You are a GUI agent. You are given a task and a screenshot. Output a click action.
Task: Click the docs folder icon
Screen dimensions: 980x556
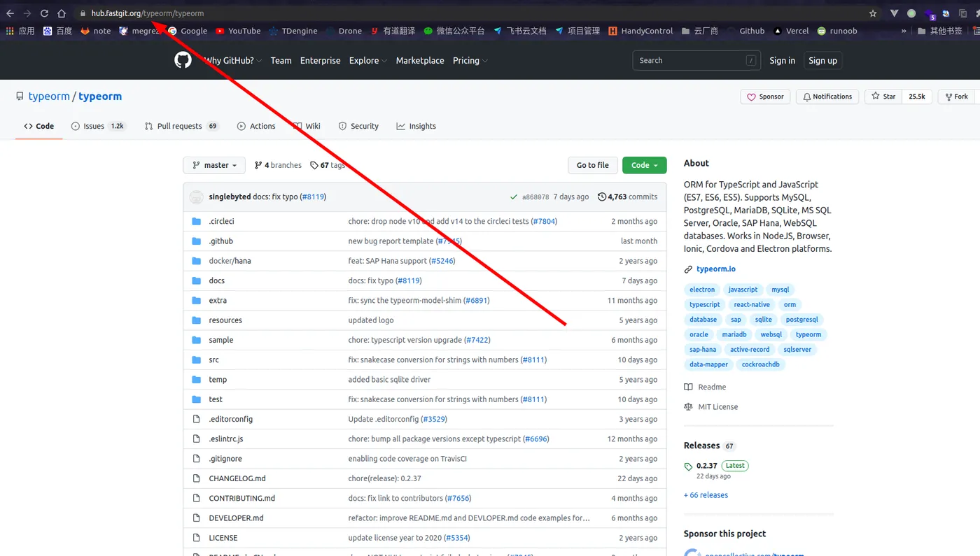[x=197, y=280]
